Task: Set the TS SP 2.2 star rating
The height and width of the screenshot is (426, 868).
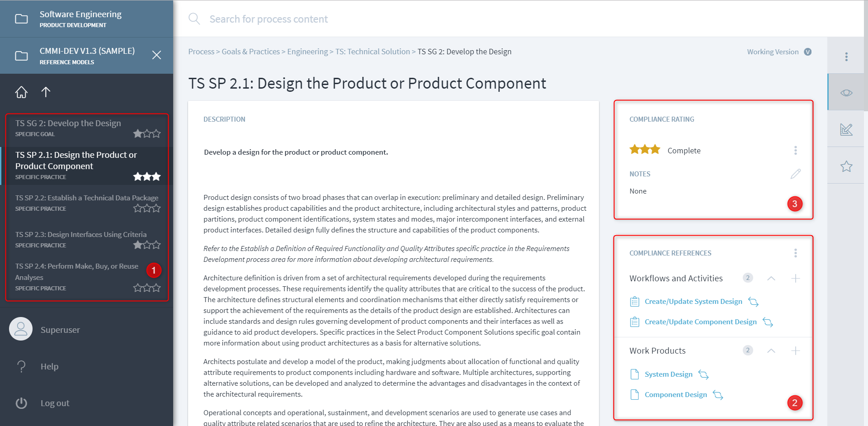Action: [147, 208]
